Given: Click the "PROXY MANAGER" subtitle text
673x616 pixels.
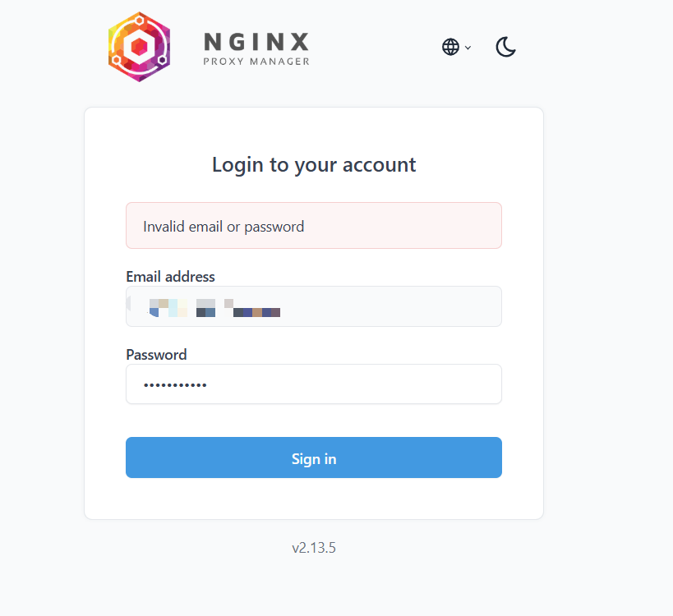Looking at the screenshot, I should [256, 62].
